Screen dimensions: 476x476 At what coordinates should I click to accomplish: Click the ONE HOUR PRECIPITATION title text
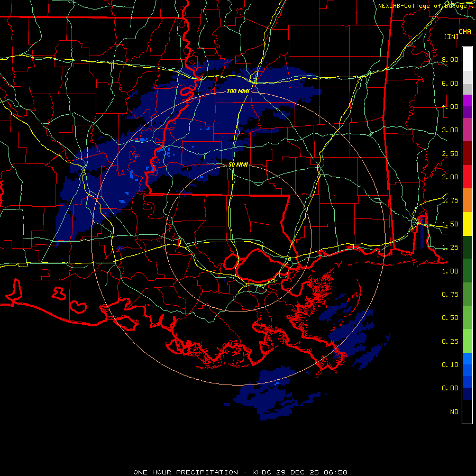point(186,472)
